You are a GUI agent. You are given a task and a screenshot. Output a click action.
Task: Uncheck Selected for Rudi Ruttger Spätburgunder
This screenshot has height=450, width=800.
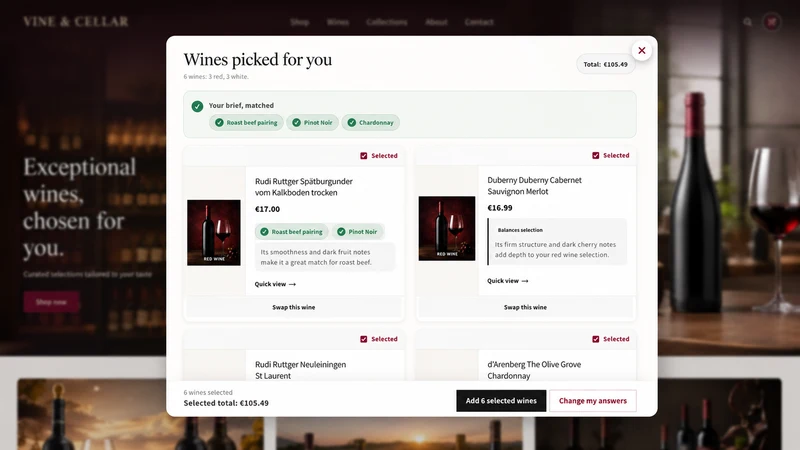click(364, 156)
